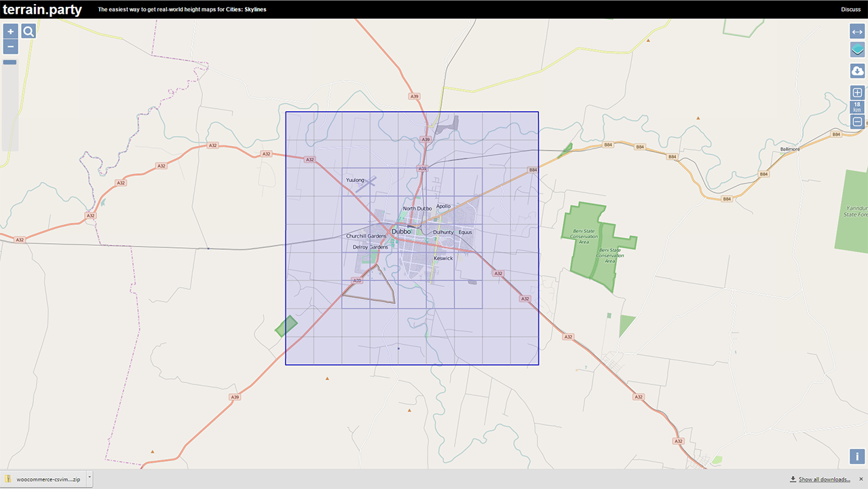Click the Equus label
The width and height of the screenshot is (868, 489).
[x=465, y=232]
